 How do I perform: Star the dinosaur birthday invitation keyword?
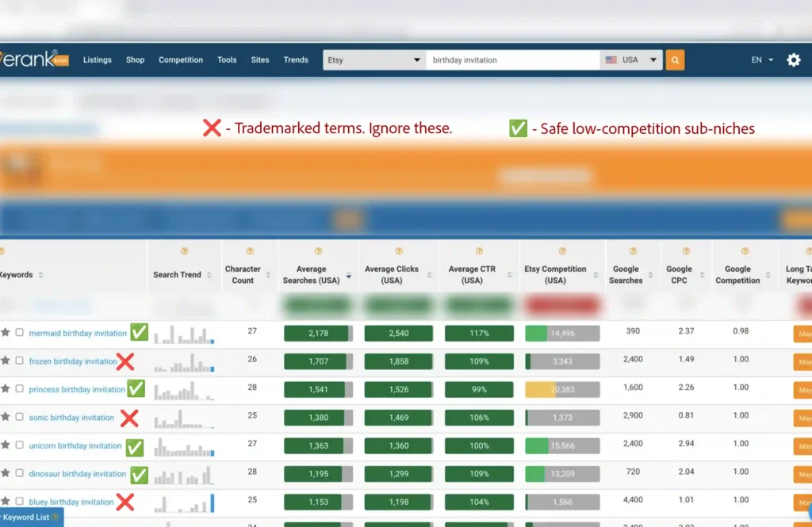coord(6,474)
